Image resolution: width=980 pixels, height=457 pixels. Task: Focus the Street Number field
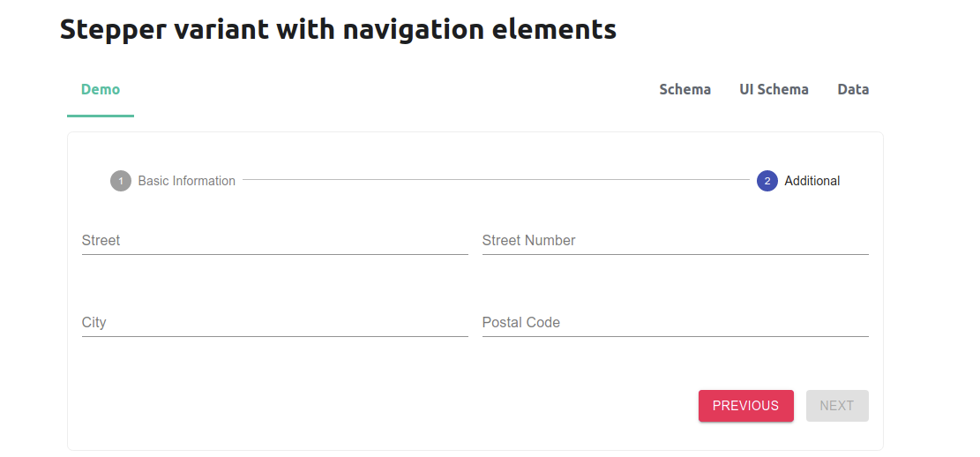(x=676, y=241)
